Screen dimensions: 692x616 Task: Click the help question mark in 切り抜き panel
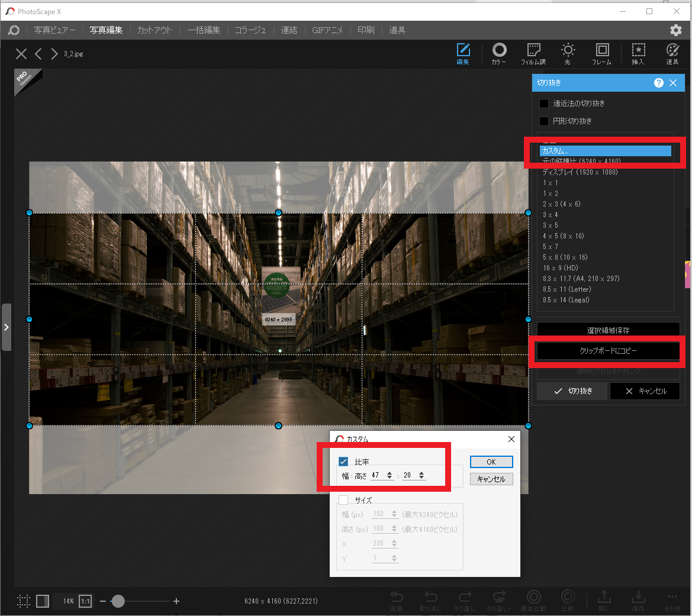point(658,83)
